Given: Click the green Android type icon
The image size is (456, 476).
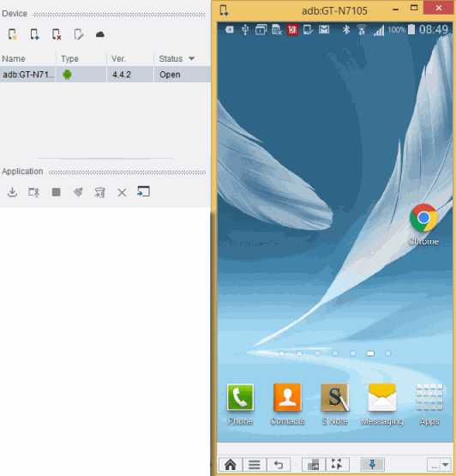Looking at the screenshot, I should coord(67,75).
